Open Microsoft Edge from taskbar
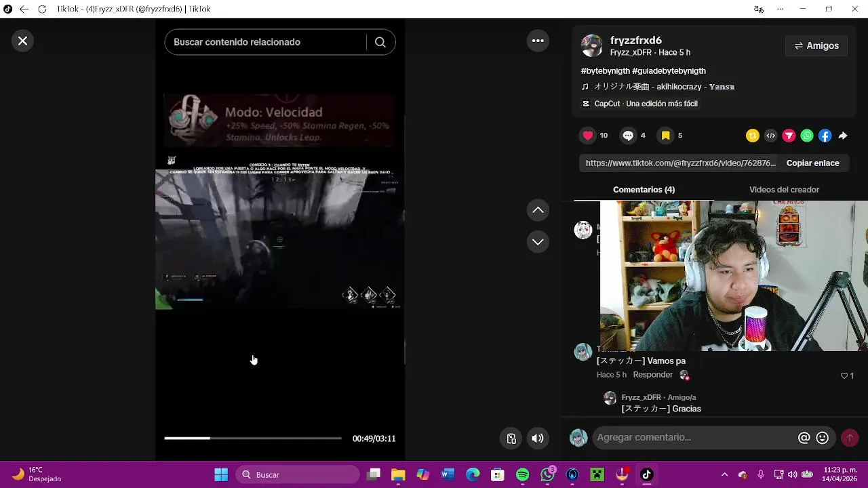This screenshot has height=488, width=868. [x=473, y=474]
